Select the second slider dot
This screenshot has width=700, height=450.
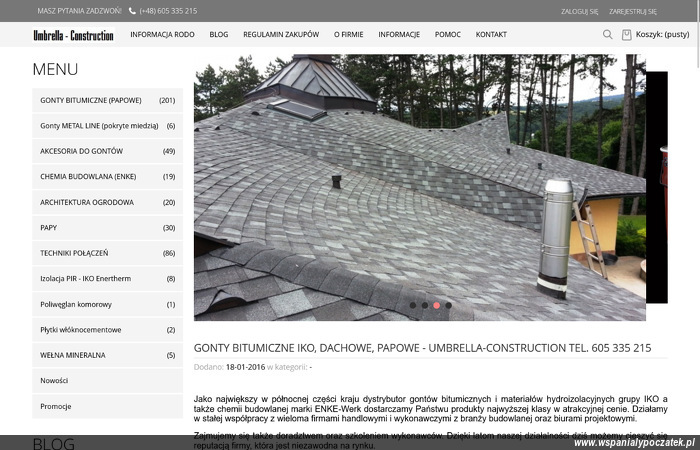425,305
